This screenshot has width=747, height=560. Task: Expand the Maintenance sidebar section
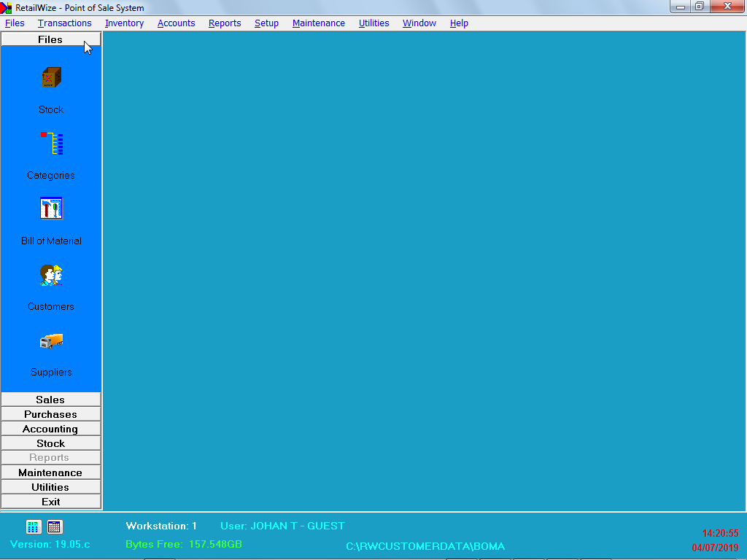pyautogui.click(x=50, y=472)
